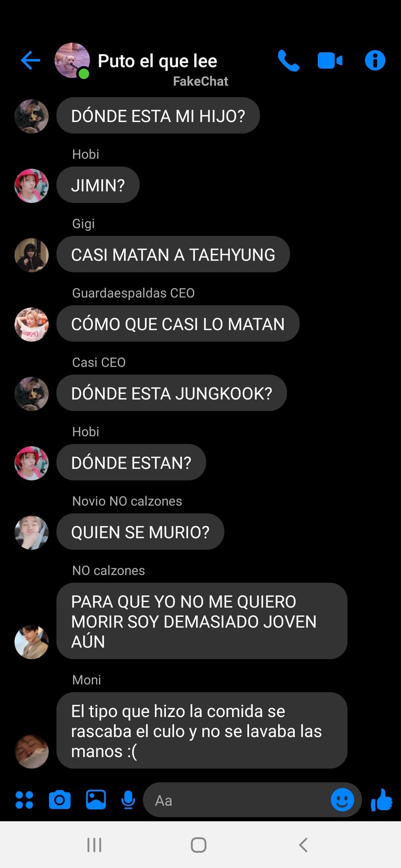Tap the Android home button
The height and width of the screenshot is (868, 401).
[199, 844]
